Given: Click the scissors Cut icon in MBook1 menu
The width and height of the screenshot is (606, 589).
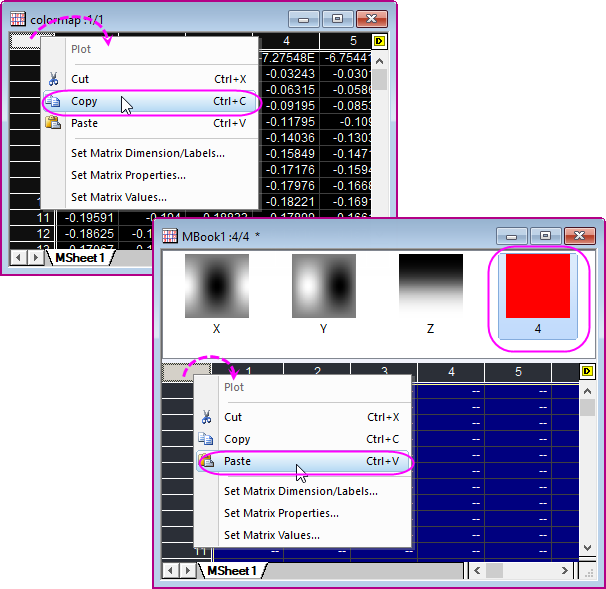Looking at the screenshot, I should point(206,417).
